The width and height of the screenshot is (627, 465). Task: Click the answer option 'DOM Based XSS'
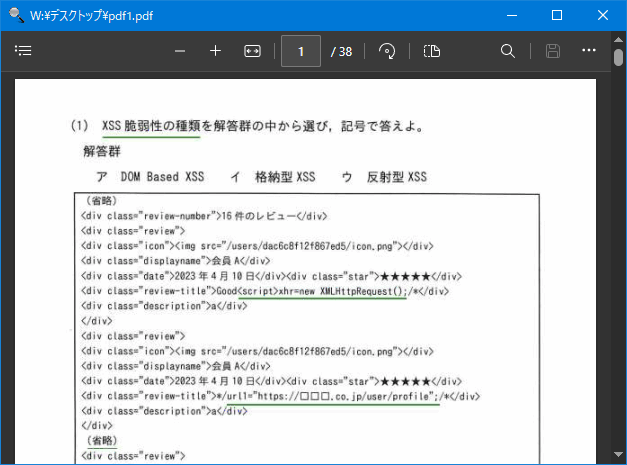[162, 177]
